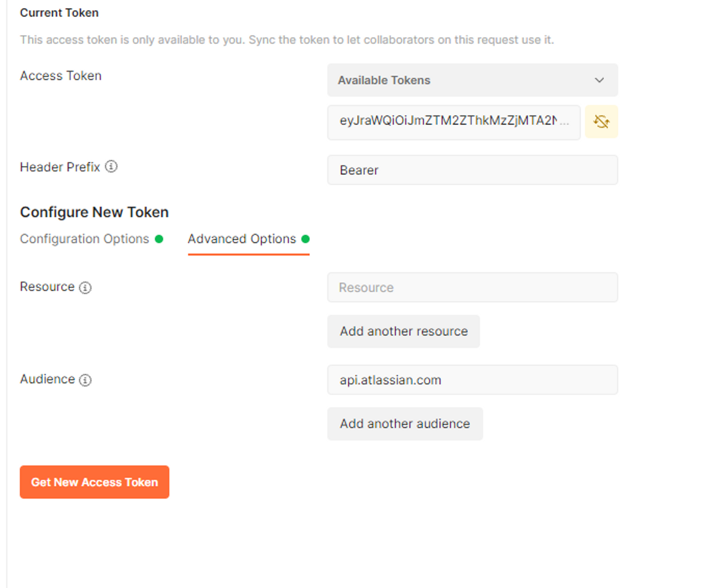The height and width of the screenshot is (588, 721).
Task: Click the Bearer header prefix field
Action: click(x=472, y=170)
